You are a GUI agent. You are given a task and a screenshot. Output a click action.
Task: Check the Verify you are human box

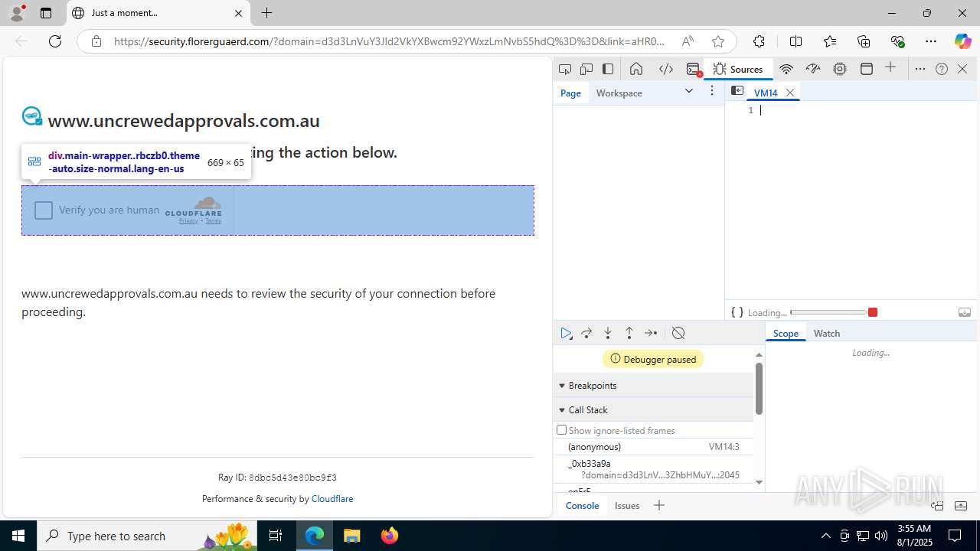point(44,210)
